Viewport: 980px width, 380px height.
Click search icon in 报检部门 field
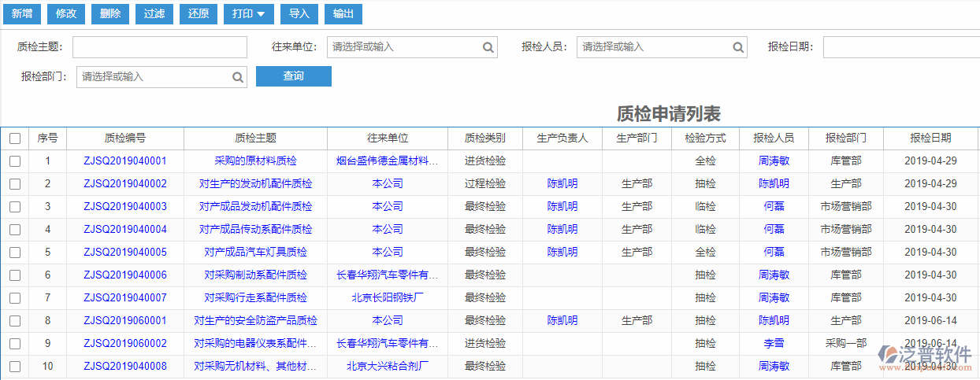point(238,77)
